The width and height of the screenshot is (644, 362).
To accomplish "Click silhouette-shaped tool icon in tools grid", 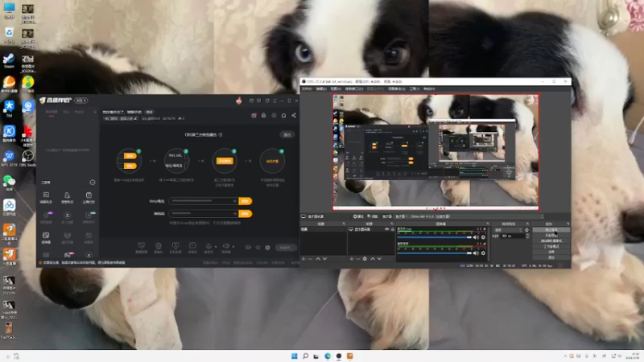I will [x=67, y=197].
